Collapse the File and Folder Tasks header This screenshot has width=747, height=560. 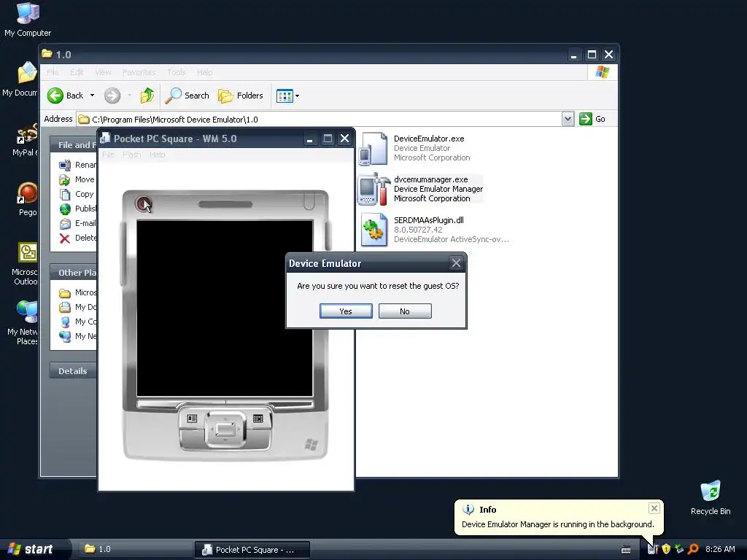pos(74,145)
